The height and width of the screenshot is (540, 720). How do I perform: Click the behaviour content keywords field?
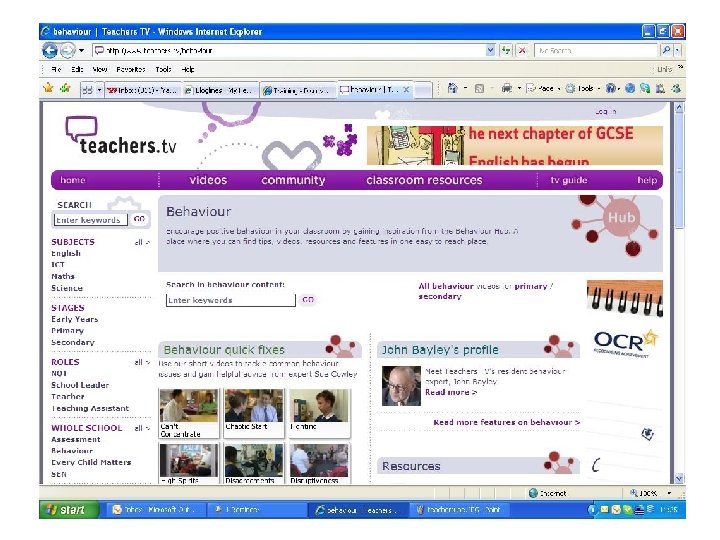[x=231, y=300]
